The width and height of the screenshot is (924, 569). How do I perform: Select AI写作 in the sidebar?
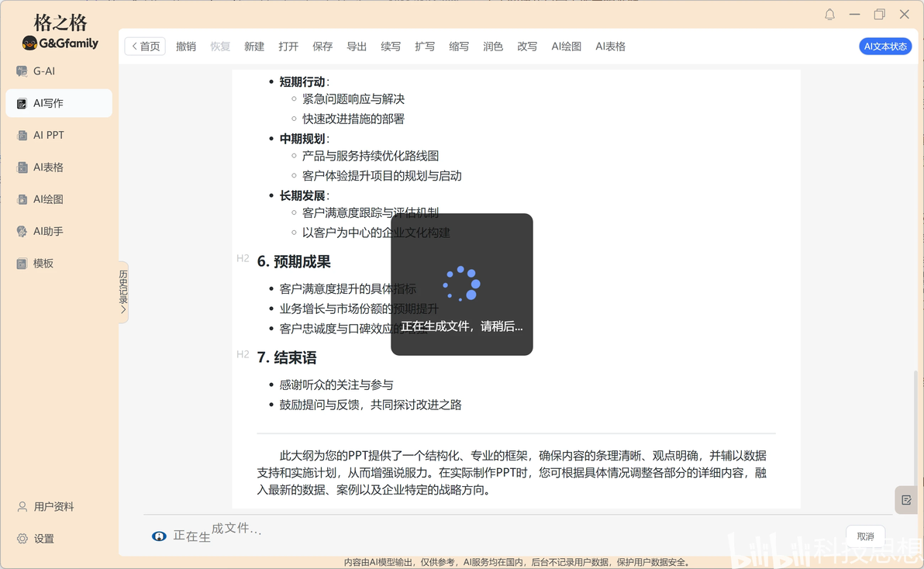click(x=59, y=103)
